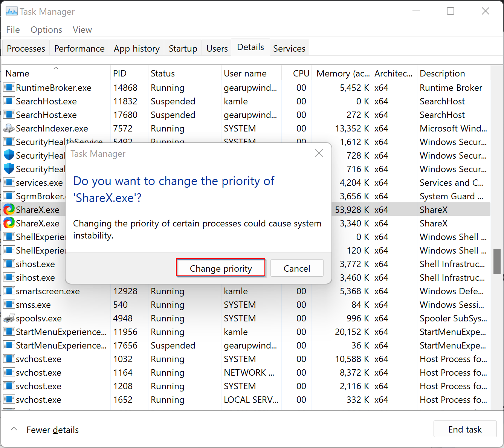Sort by Description column header
Screen dimensions: 504x448
454,73
